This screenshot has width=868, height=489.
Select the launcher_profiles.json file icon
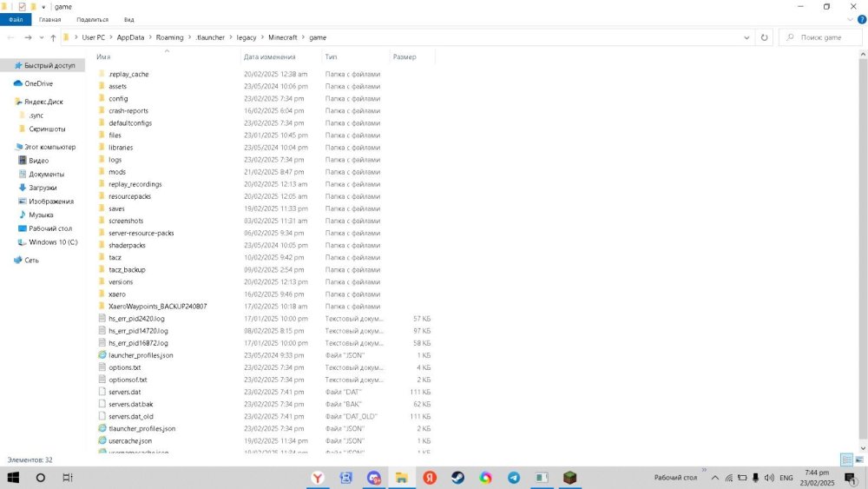102,355
